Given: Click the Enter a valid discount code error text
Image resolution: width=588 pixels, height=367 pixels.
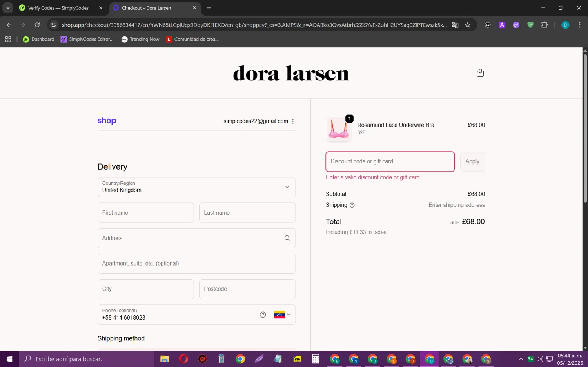Looking at the screenshot, I should click(372, 177).
